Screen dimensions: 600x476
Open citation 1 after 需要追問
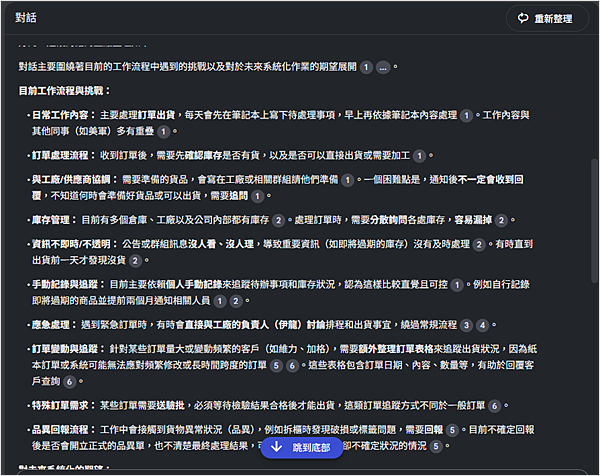point(258,196)
